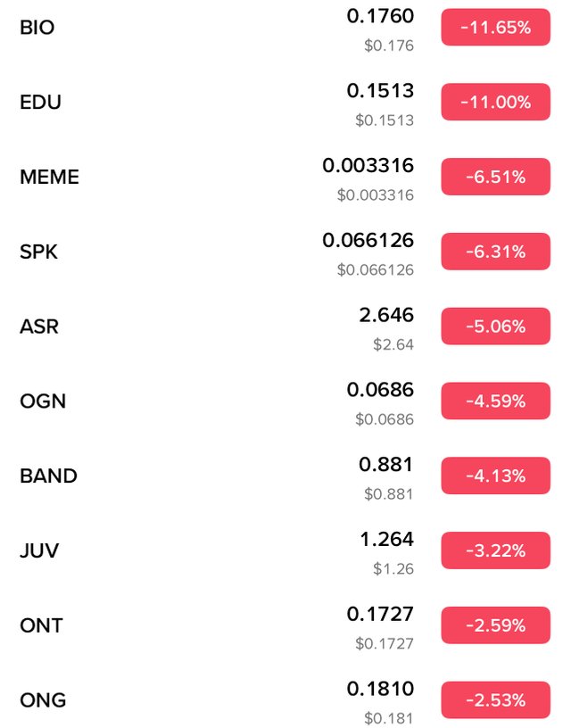
Task: Open the BAND coin listing
Action: (285, 476)
